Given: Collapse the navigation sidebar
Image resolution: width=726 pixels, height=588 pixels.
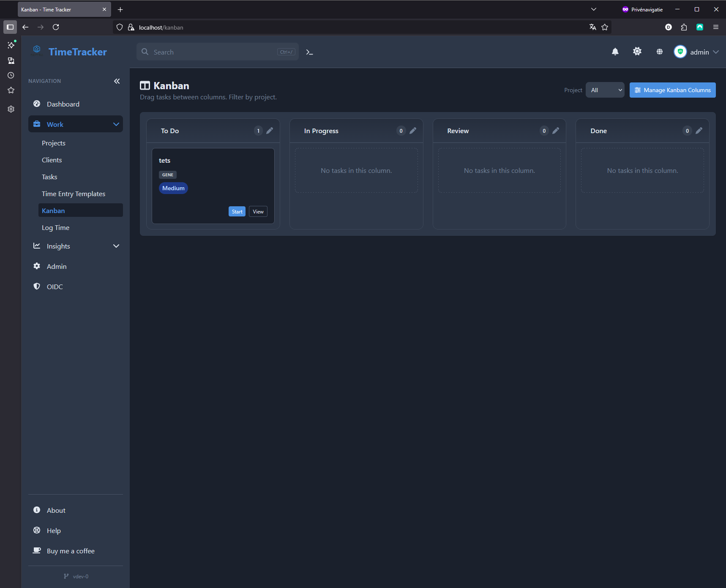Looking at the screenshot, I should [117, 81].
